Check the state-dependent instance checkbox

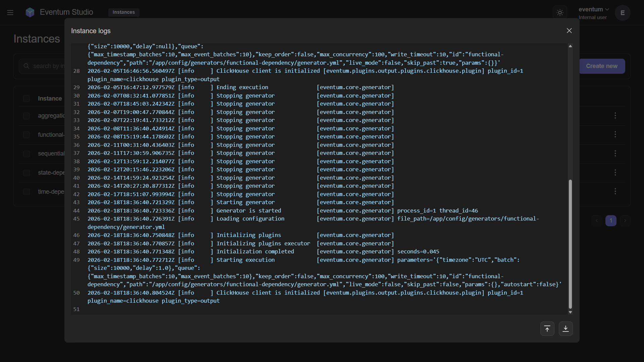coord(26,173)
